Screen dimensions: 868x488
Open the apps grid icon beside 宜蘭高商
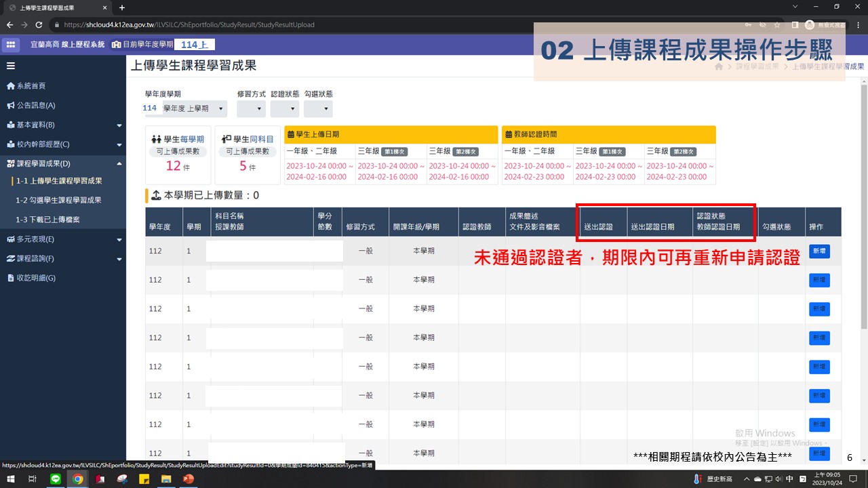click(x=10, y=45)
